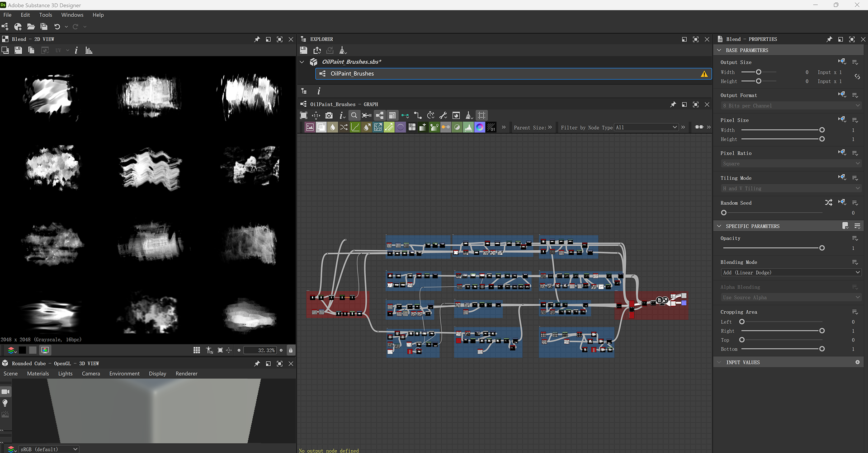
Task: Expand more node palette items chevron
Action: [504, 127]
